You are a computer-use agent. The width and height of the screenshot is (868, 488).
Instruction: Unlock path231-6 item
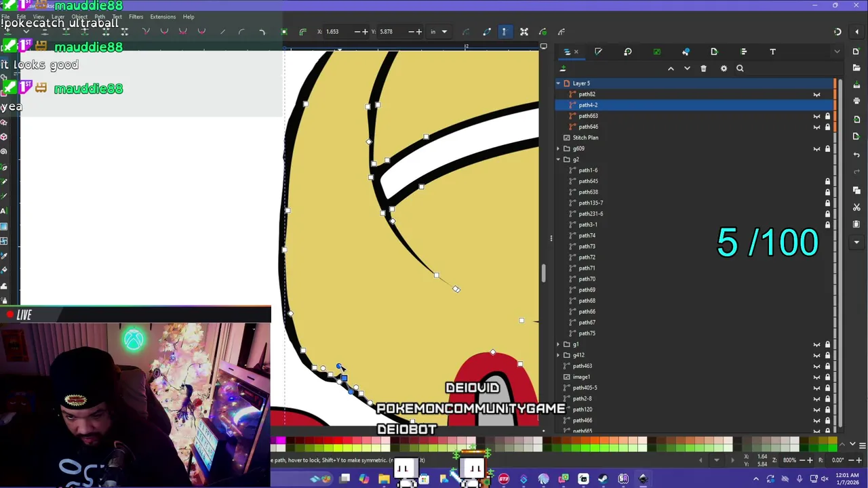(827, 213)
